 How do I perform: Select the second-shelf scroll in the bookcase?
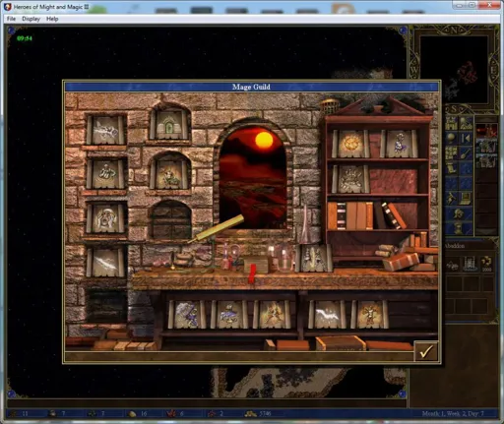pyautogui.click(x=350, y=179)
